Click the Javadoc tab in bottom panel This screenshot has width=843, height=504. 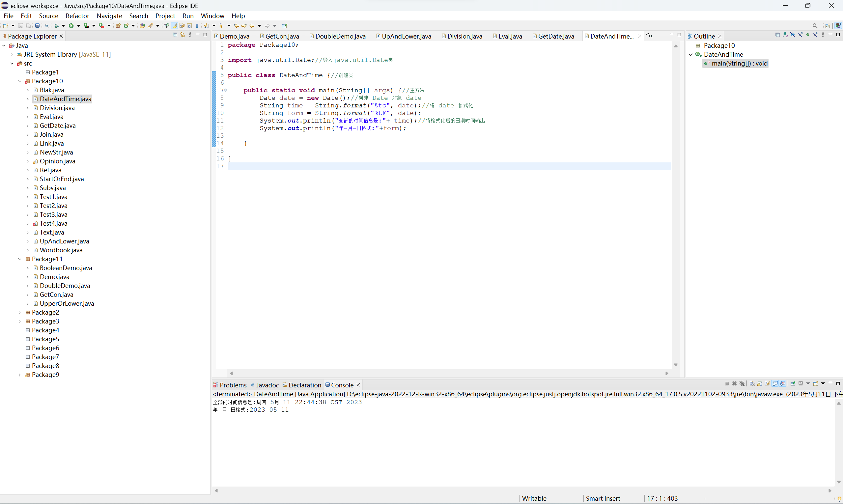266,385
